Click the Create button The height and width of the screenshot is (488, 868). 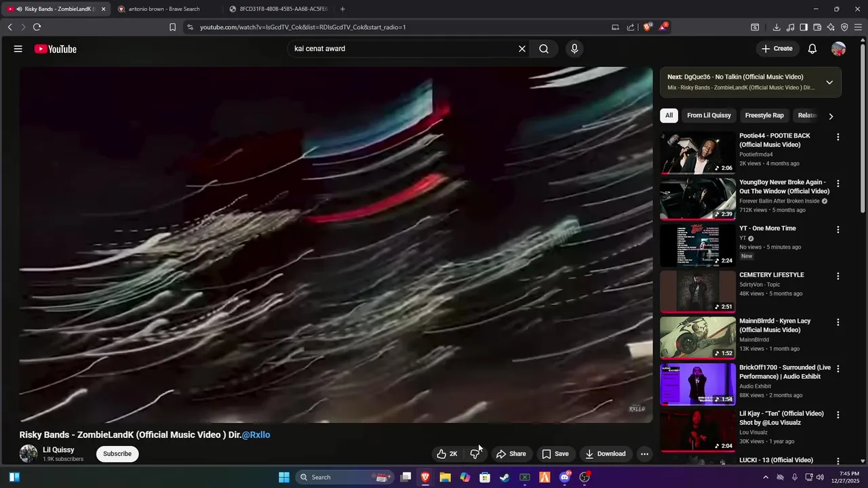click(x=777, y=49)
